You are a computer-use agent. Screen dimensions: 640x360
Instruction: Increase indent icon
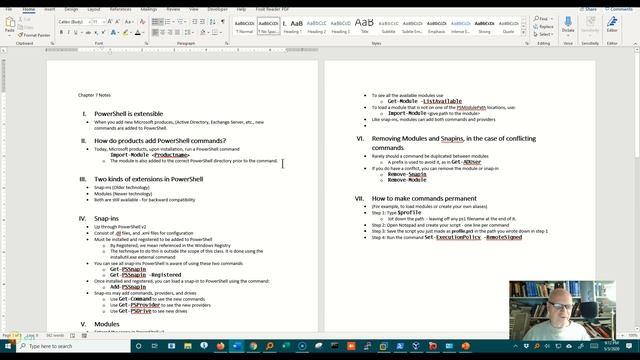[202, 22]
